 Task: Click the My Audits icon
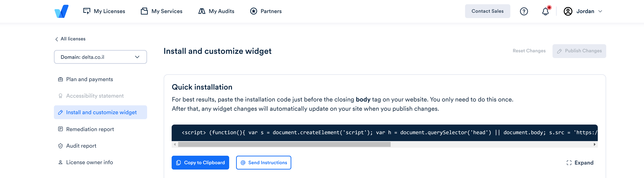(202, 11)
